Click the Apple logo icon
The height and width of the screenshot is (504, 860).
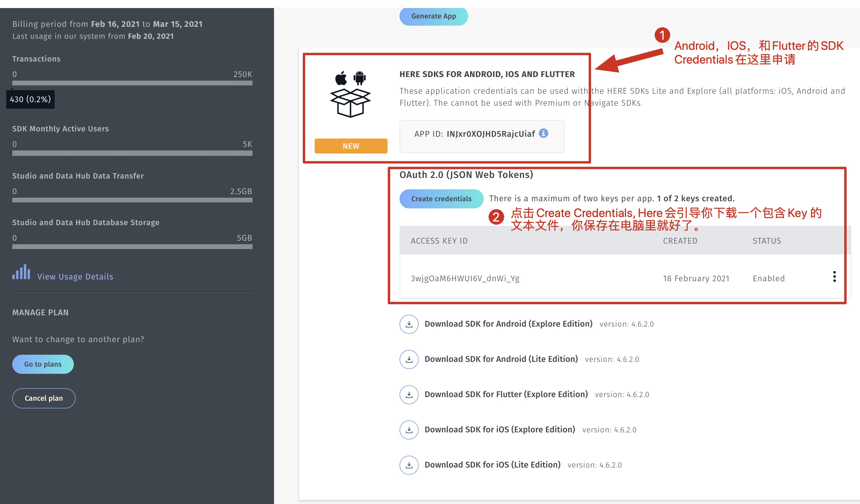click(341, 78)
